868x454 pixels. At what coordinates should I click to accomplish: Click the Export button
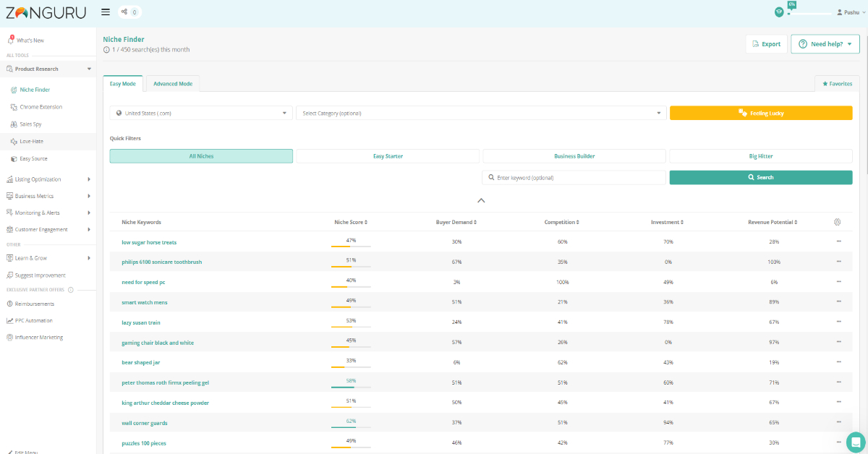766,44
